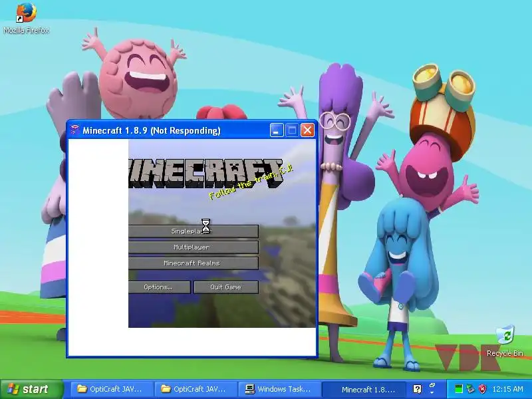Switch to second OptiCraft JAV folder taskbar item
This screenshot has width=532, height=399.
point(196,389)
